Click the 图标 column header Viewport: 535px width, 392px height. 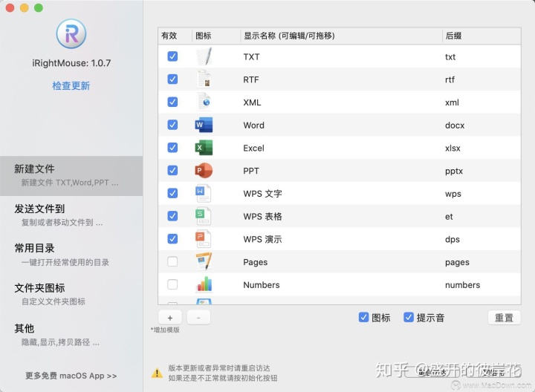(x=216, y=36)
